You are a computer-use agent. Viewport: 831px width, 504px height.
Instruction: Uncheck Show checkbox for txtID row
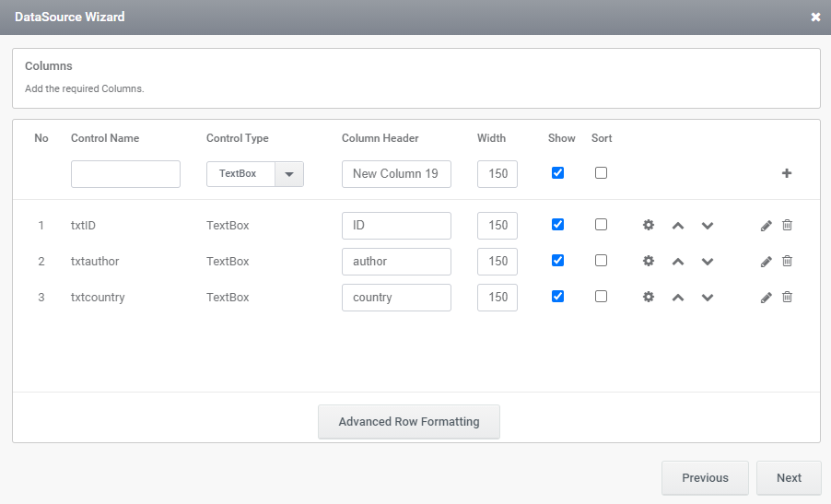coord(557,225)
